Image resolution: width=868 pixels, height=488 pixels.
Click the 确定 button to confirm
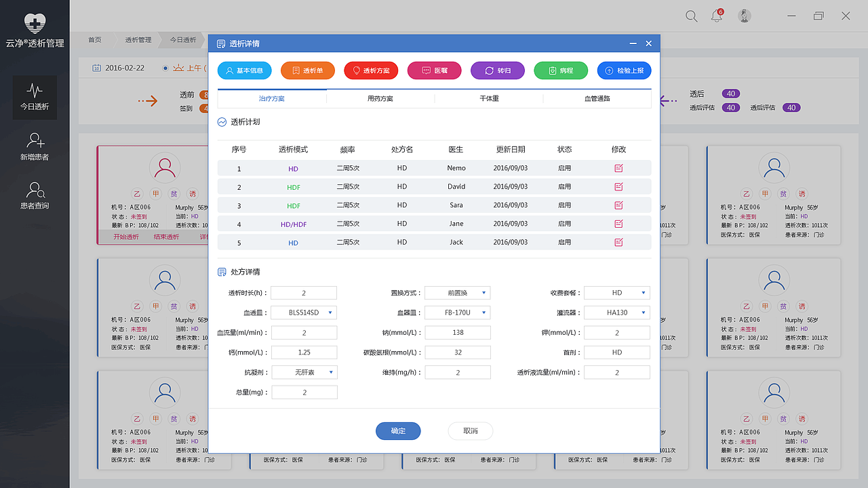tap(397, 431)
